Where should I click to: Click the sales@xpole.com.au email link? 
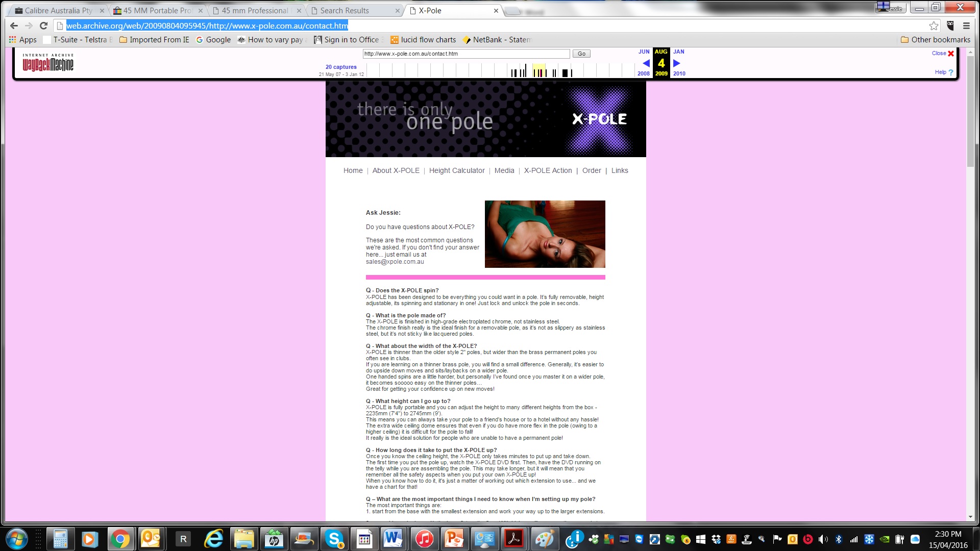395,262
